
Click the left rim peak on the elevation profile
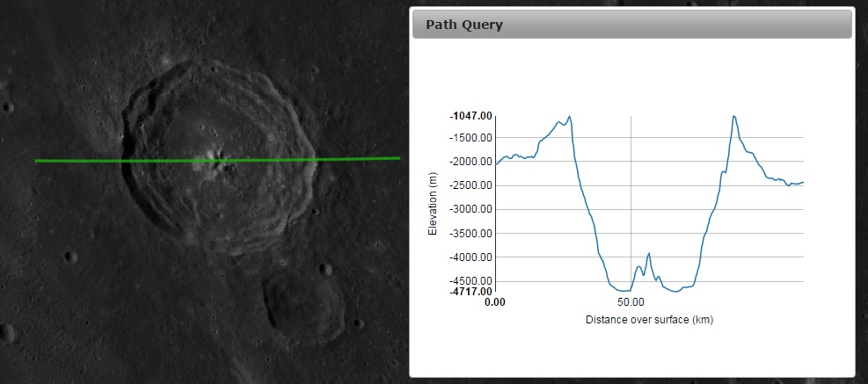(x=570, y=117)
